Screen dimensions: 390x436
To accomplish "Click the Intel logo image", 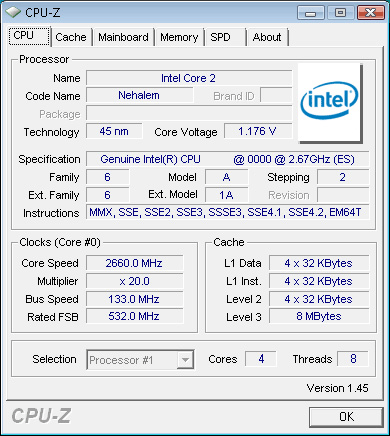I will click(x=330, y=103).
